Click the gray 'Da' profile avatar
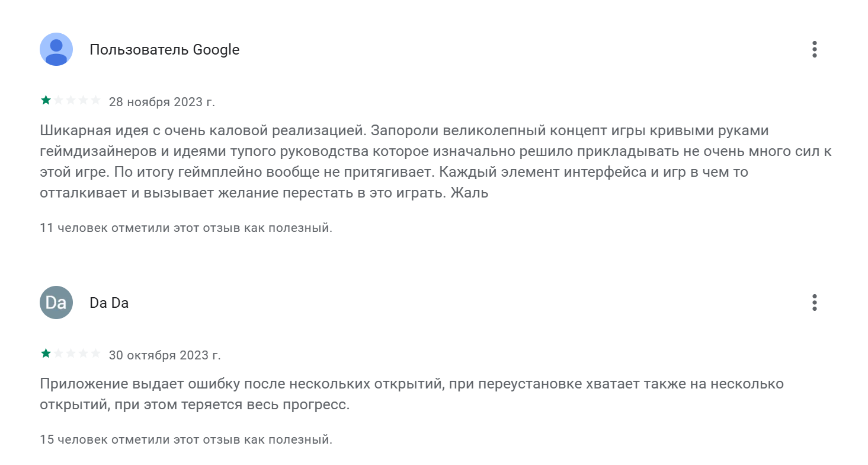The height and width of the screenshot is (465, 868). point(56,302)
